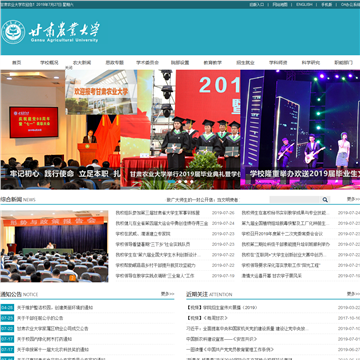Open the news about 第九届全国植物组培

(285, 223)
